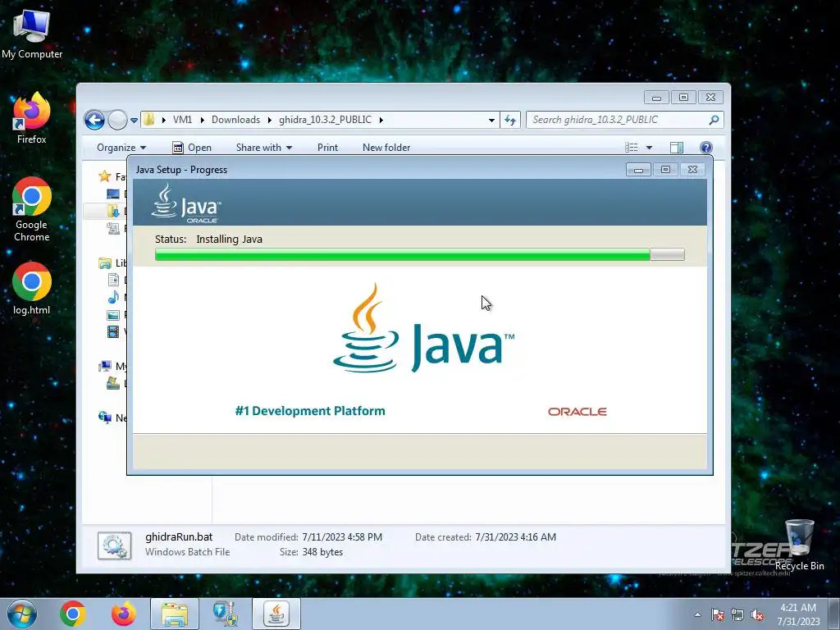This screenshot has width=840, height=630.
Task: Click the Windows Start button
Action: [21, 614]
